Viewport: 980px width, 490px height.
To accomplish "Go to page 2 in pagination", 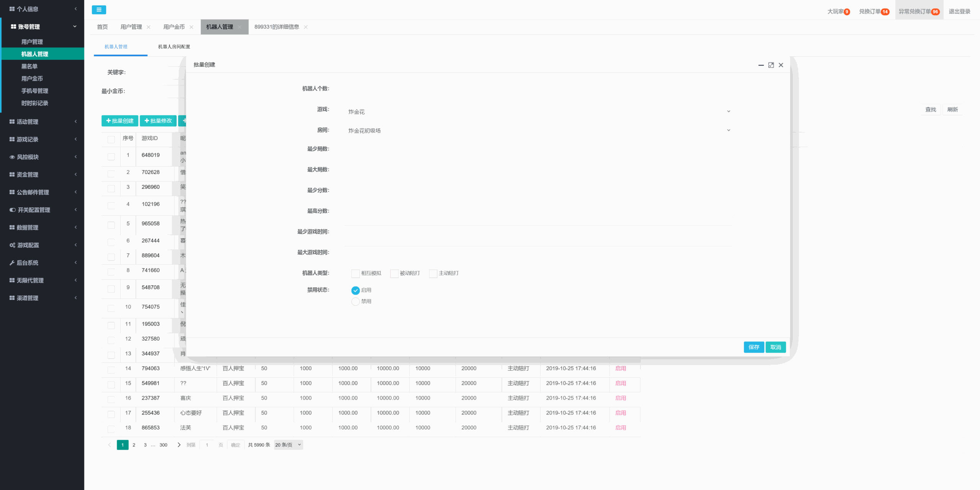I will 134,445.
